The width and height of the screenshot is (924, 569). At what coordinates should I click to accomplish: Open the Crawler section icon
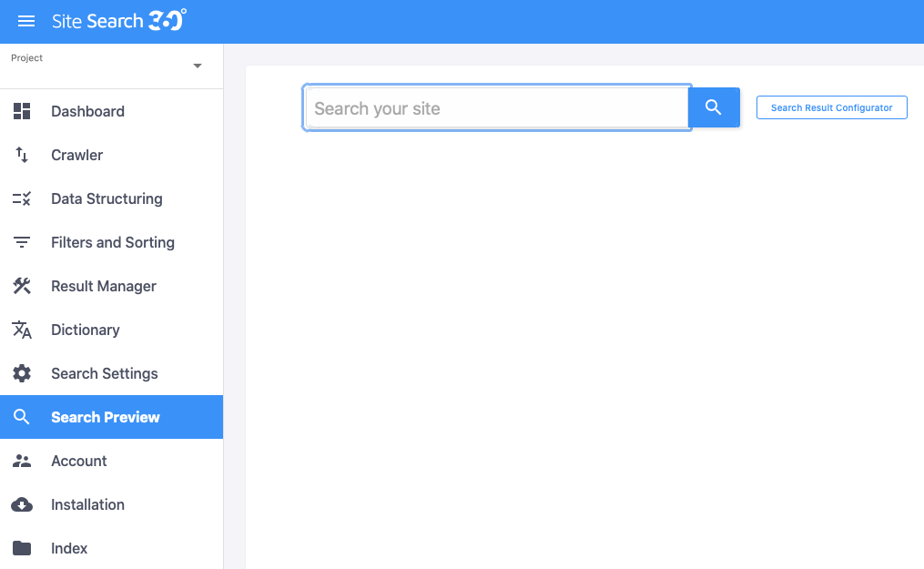22,155
